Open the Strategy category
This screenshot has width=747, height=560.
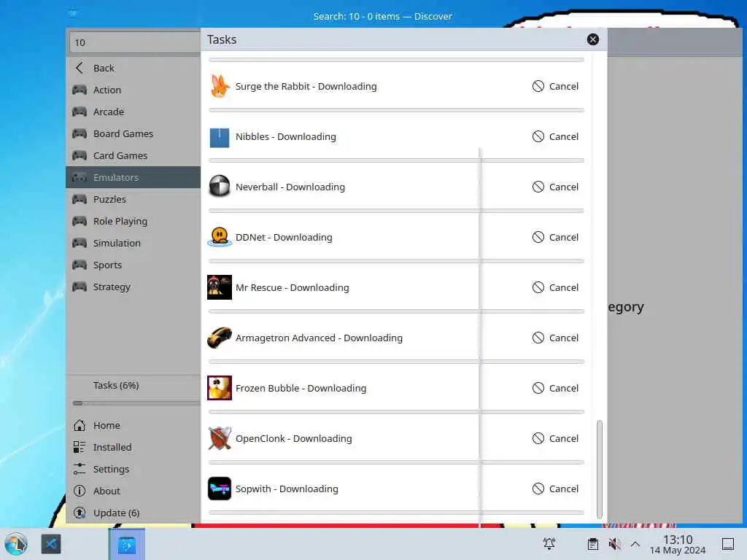(133, 287)
